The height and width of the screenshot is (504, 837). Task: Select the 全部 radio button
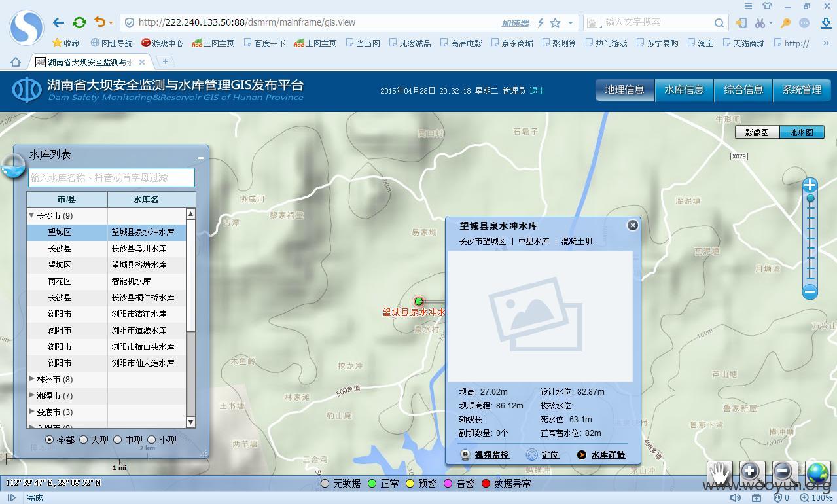click(x=50, y=440)
